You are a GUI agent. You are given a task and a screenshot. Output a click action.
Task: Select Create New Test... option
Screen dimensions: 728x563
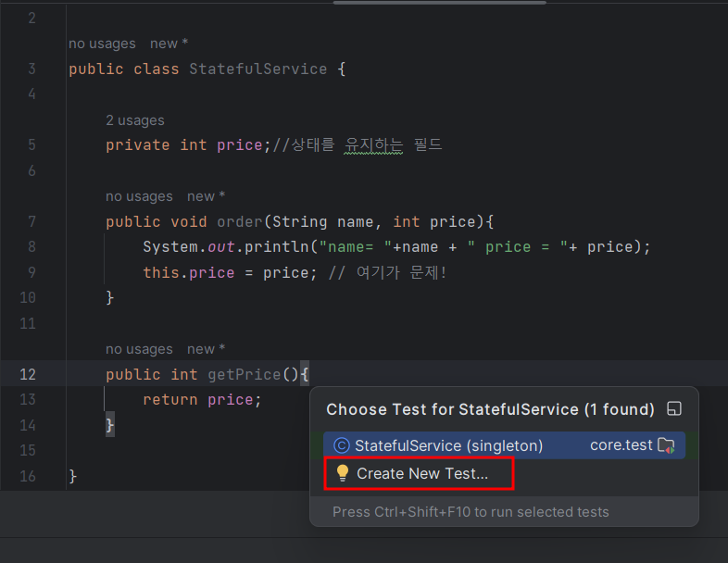coord(419,473)
